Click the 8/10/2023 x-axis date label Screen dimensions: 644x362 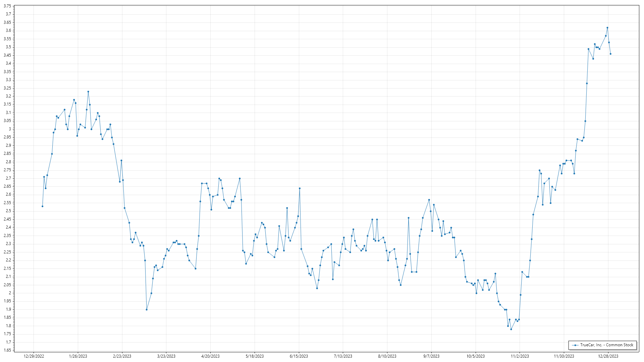click(387, 356)
